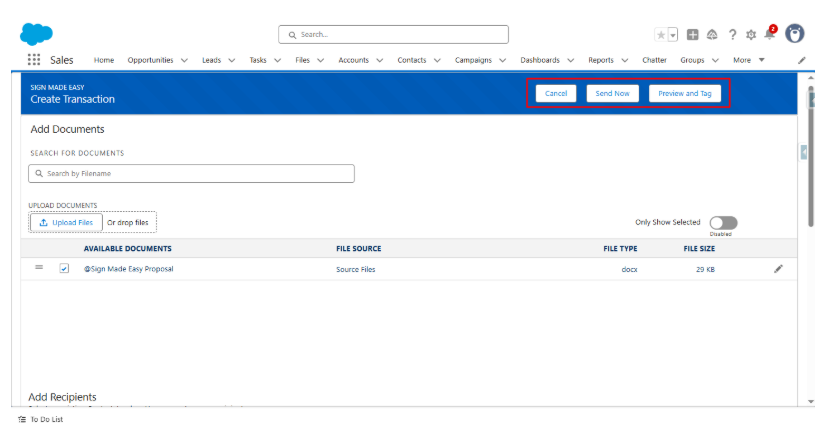The width and height of the screenshot is (839, 438).
Task: Click the edit pencil for Sign Made Easy Proposal
Action: pyautogui.click(x=779, y=269)
